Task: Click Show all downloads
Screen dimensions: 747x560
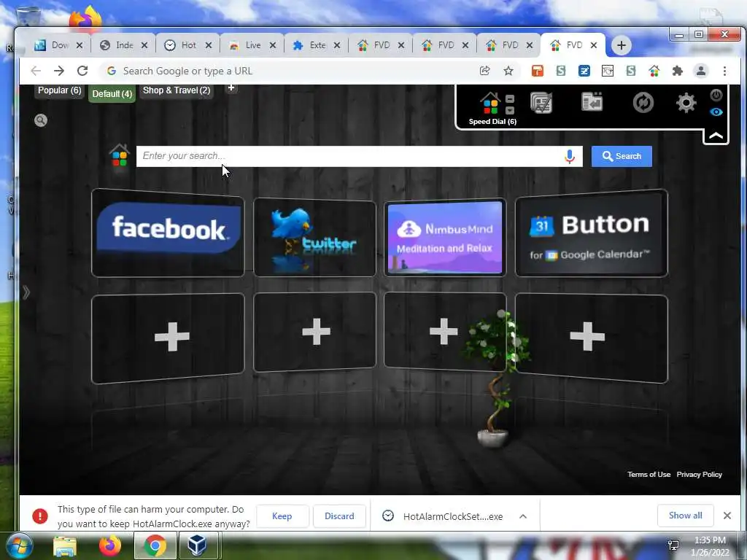Action: click(x=685, y=516)
